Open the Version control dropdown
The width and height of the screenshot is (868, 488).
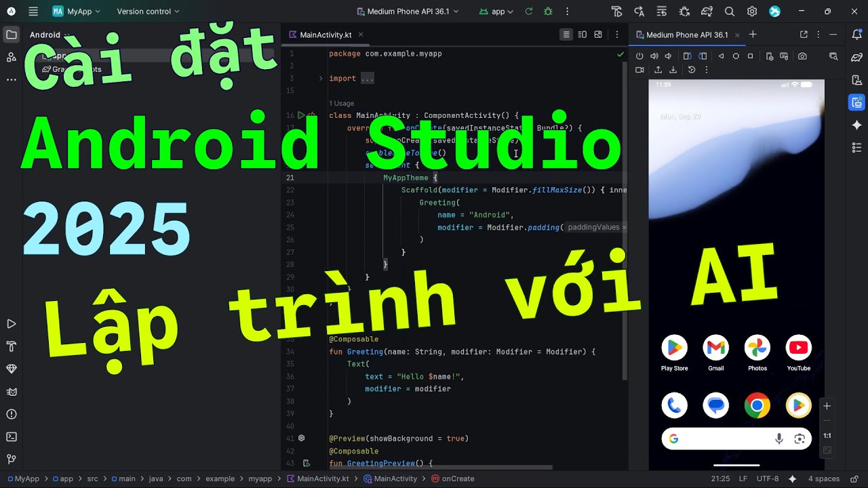[x=148, y=12]
